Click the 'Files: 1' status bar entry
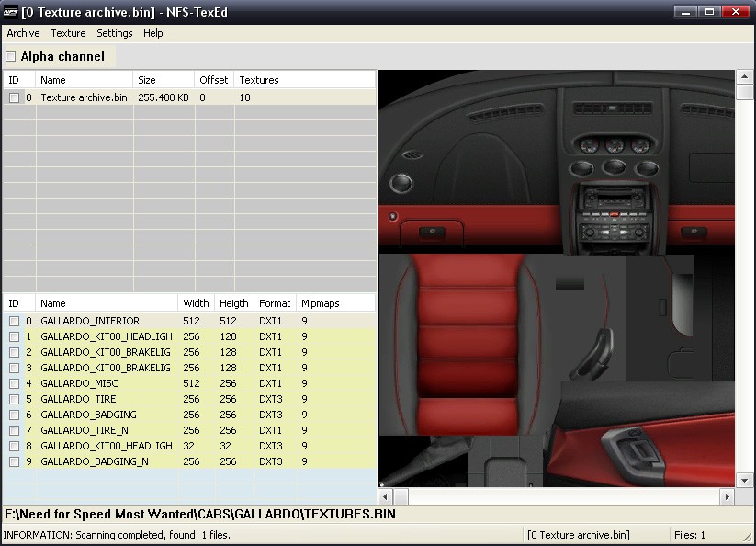The height and width of the screenshot is (546, 756). pos(690,535)
